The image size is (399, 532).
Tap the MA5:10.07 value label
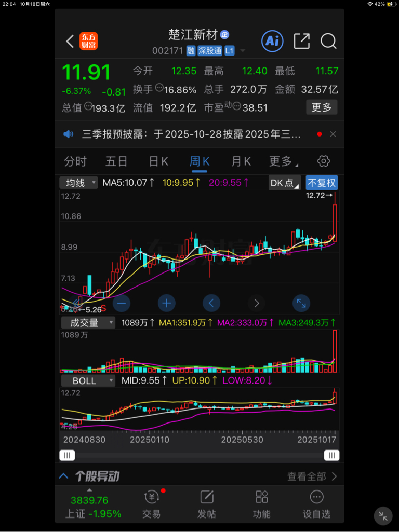pyautogui.click(x=129, y=183)
